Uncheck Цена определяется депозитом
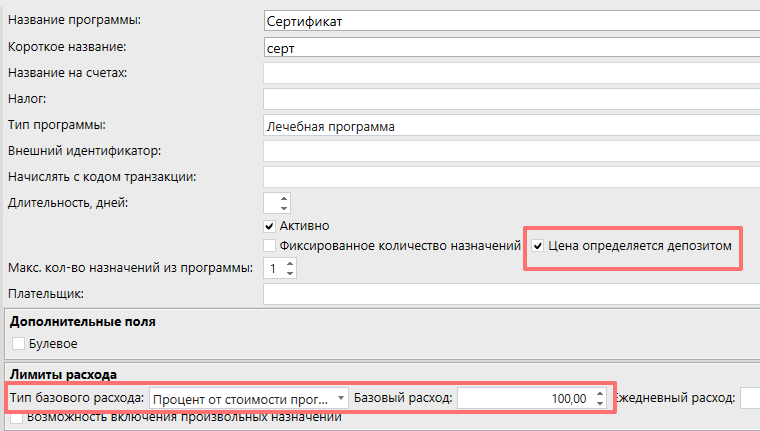The height and width of the screenshot is (431, 760). tap(540, 245)
